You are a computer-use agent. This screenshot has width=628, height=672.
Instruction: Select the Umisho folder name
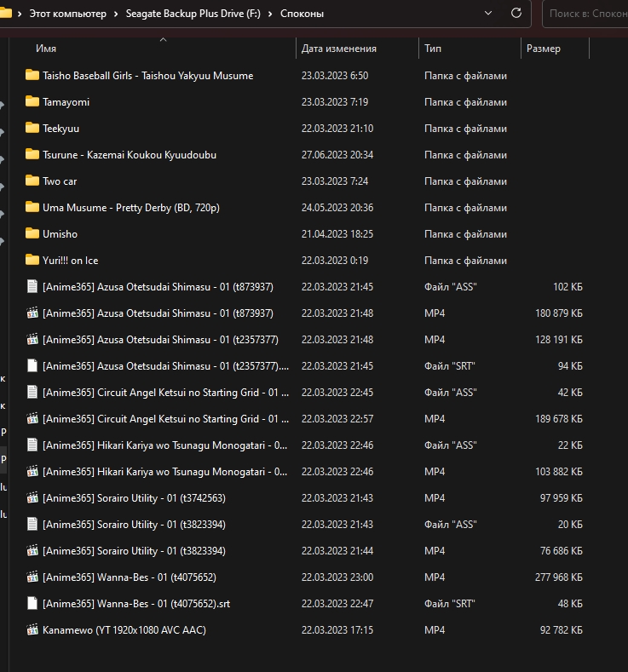coord(60,234)
